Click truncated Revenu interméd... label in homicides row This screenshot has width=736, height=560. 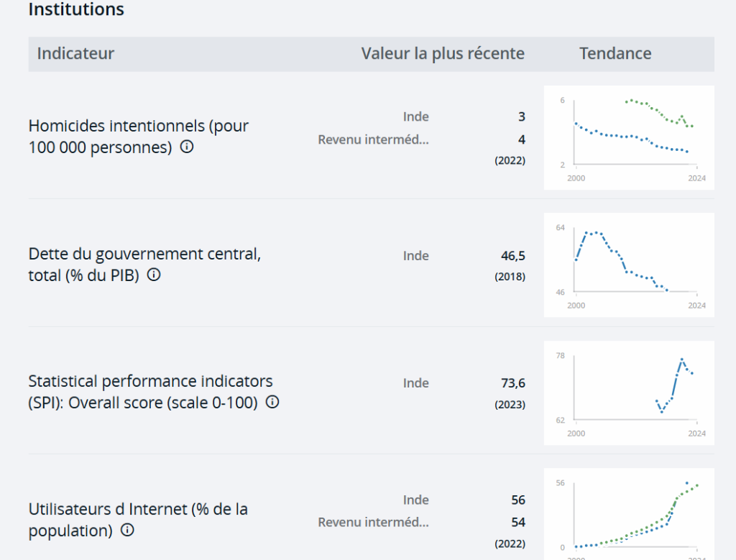click(374, 139)
